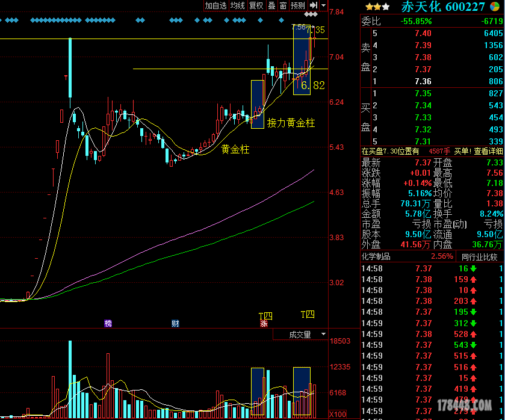The height and width of the screenshot is (420, 505).
Task: Click the 查看详细 link
Action: (x=488, y=152)
